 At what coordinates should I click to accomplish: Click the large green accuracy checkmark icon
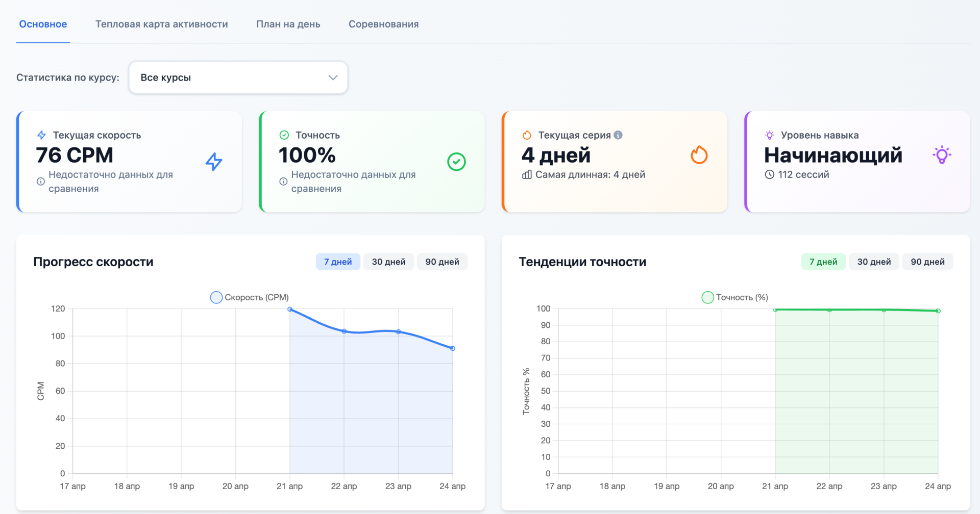[456, 162]
